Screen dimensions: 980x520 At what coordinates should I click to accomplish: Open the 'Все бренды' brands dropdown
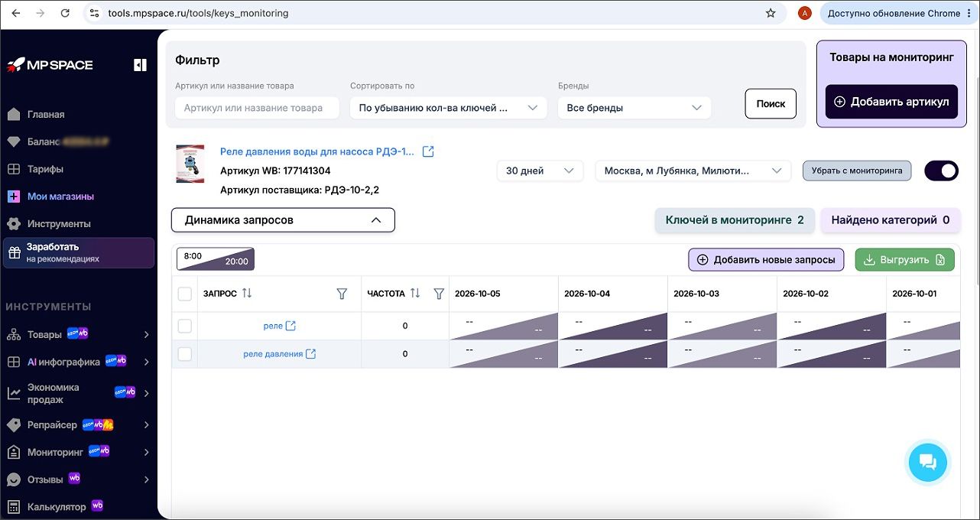tap(634, 108)
